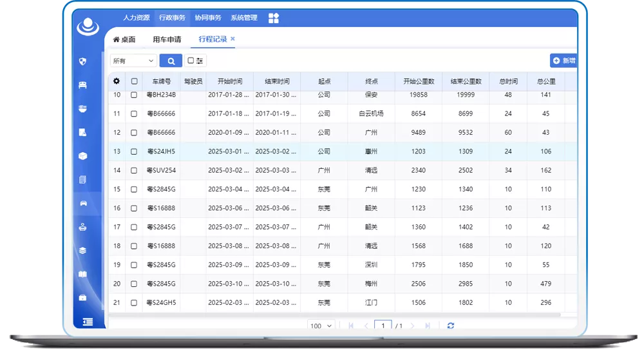
Task: Click start date in row 12
Action: click(x=229, y=132)
